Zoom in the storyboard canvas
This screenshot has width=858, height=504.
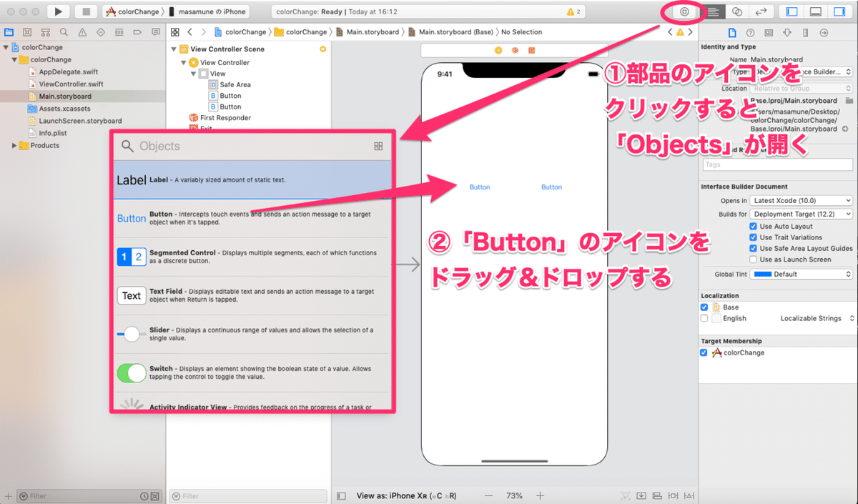tap(541, 495)
